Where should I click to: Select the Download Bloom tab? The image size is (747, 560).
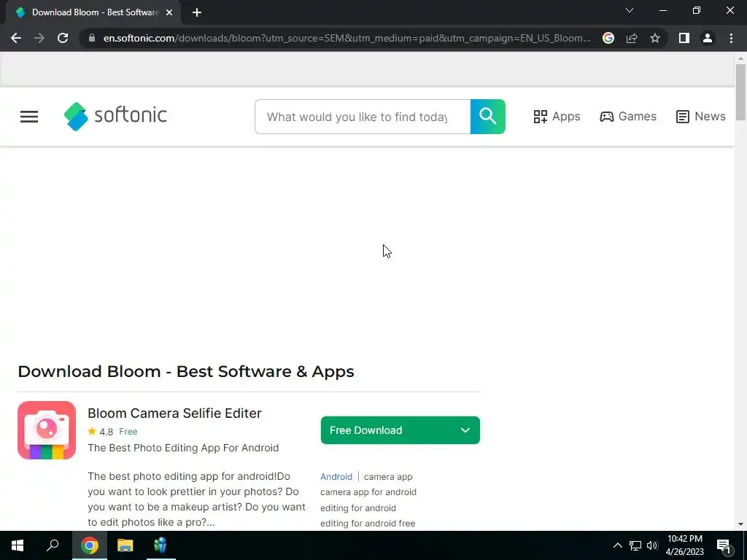94,12
